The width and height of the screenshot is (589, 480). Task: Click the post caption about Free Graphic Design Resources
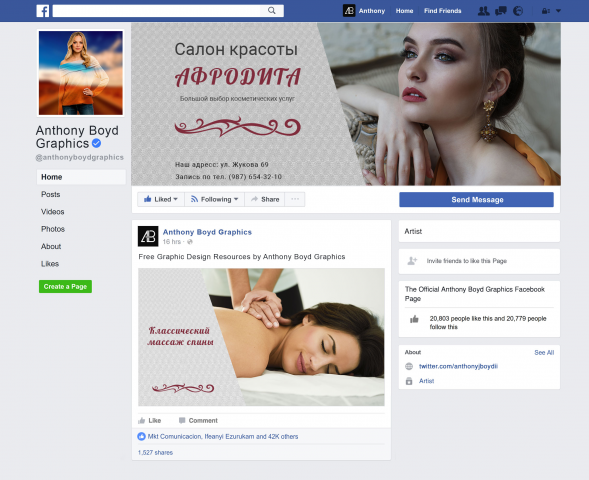(x=242, y=257)
